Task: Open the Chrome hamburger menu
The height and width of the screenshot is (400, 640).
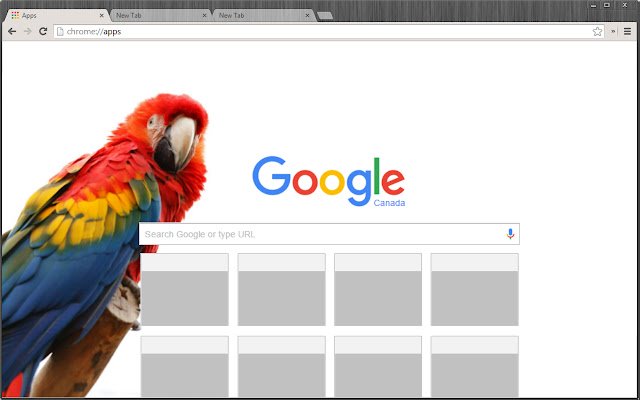Action: coord(627,31)
